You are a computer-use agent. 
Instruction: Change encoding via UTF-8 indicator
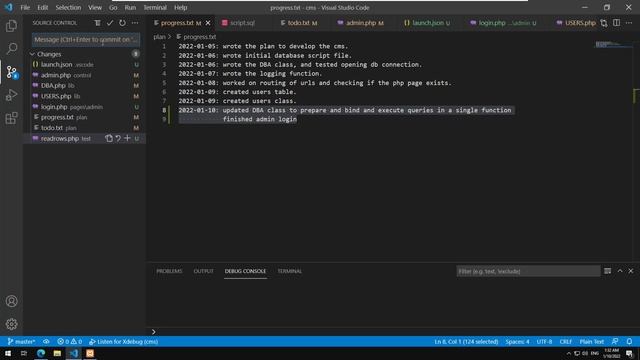point(544,342)
